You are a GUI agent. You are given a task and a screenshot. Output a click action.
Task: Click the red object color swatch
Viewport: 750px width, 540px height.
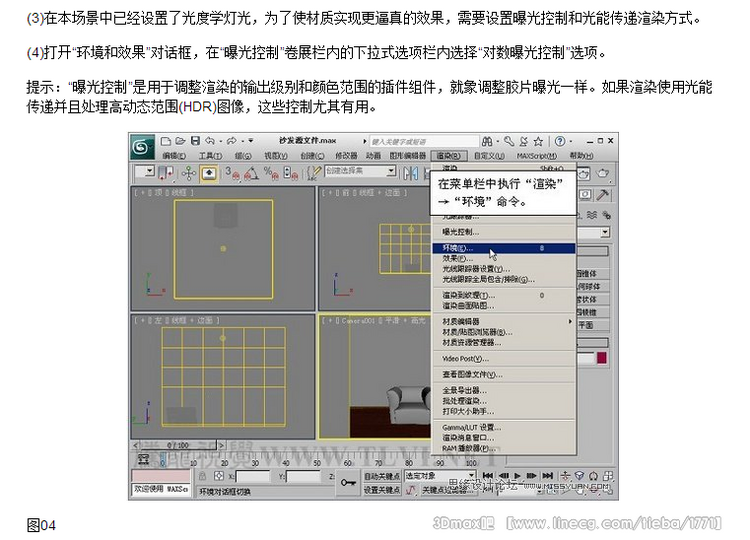(x=601, y=358)
